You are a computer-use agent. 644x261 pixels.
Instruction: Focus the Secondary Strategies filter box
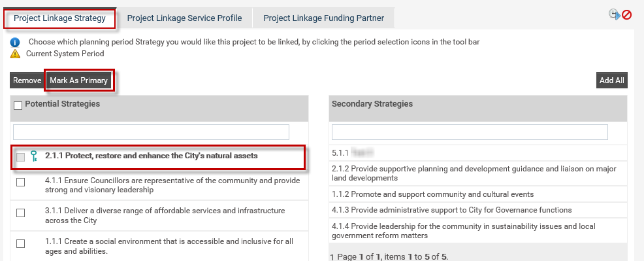coord(470,132)
